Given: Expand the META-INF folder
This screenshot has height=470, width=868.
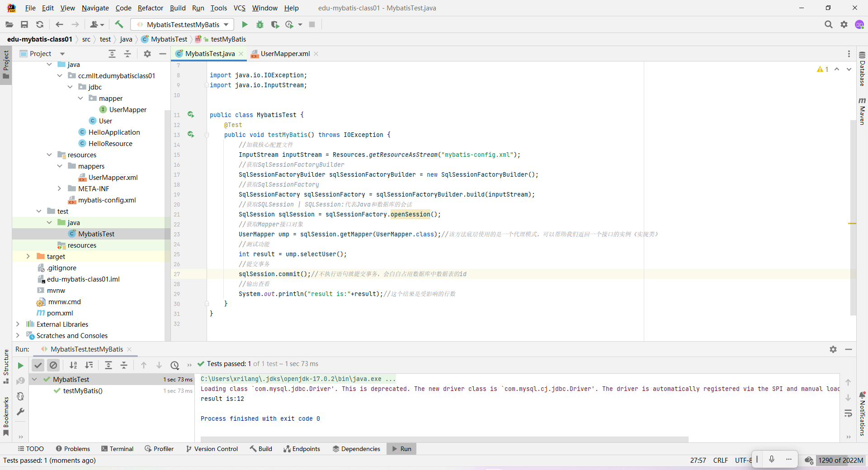Looking at the screenshot, I should pyautogui.click(x=60, y=188).
